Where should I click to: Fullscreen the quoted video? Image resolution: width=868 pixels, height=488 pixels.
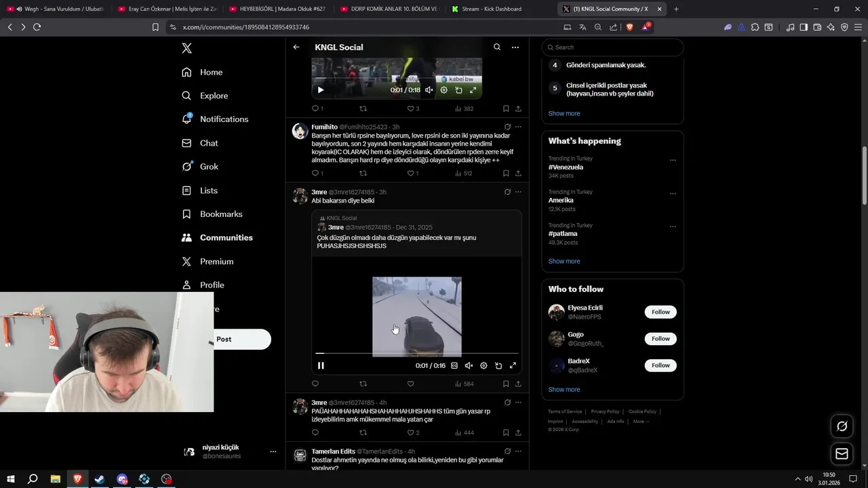(x=513, y=365)
